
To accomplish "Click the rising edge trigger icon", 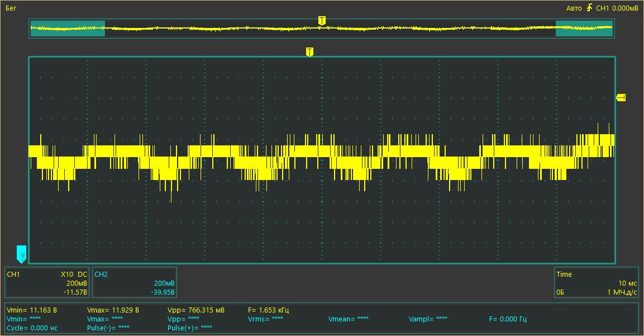I will [589, 7].
